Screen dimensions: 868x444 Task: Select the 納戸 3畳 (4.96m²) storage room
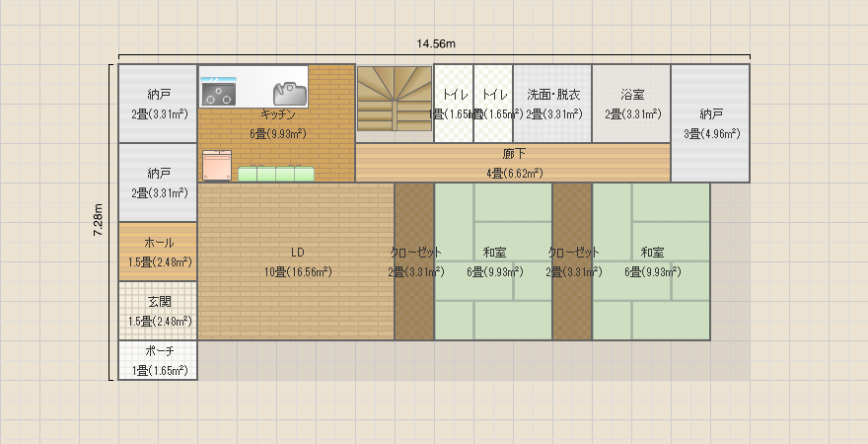click(x=711, y=123)
